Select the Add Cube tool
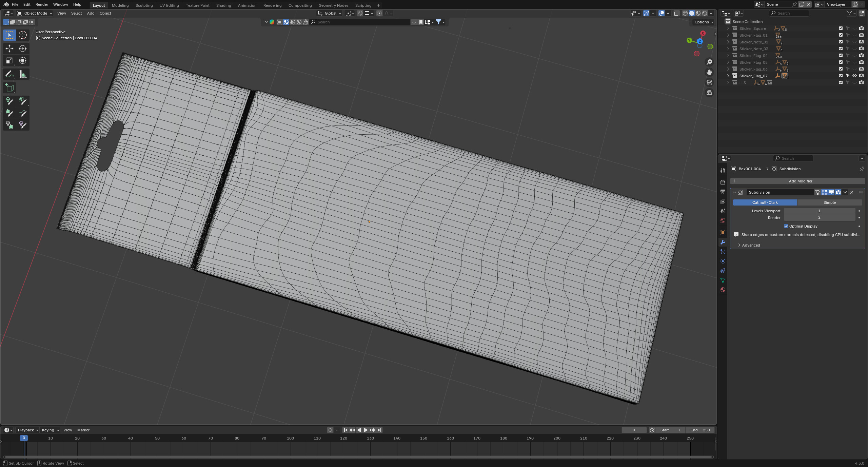Image resolution: width=868 pixels, height=467 pixels. pyautogui.click(x=9, y=88)
